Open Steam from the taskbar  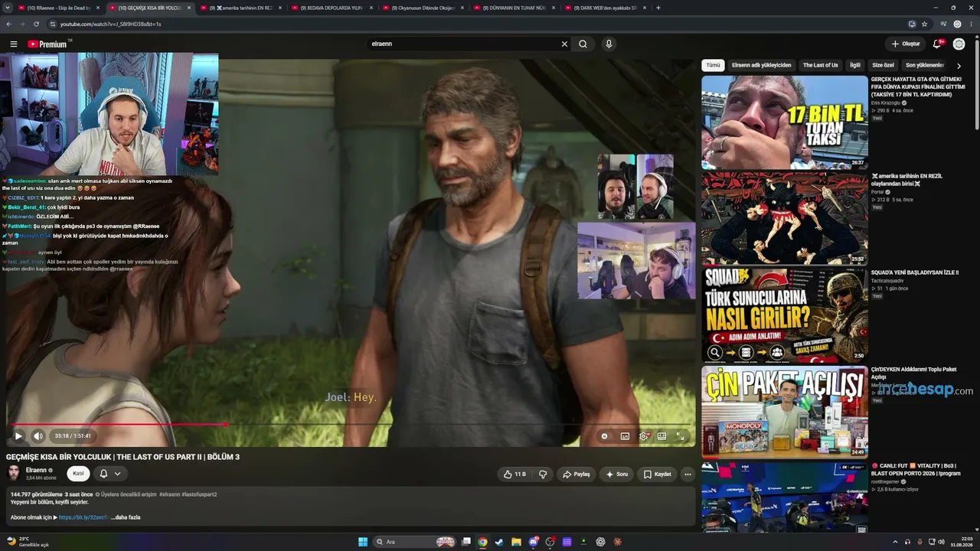point(499,542)
